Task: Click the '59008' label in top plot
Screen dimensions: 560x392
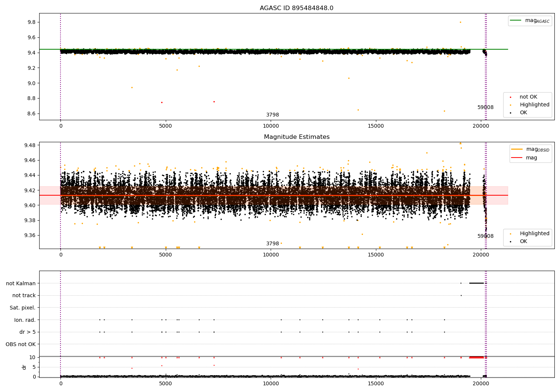Action: 485,108
